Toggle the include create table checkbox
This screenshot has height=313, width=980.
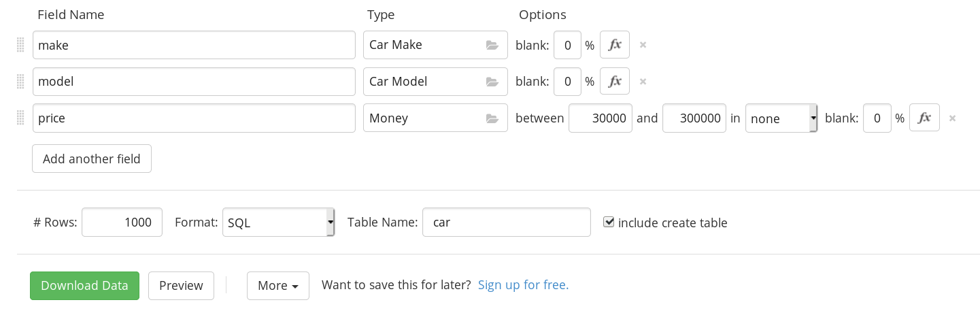tap(609, 222)
